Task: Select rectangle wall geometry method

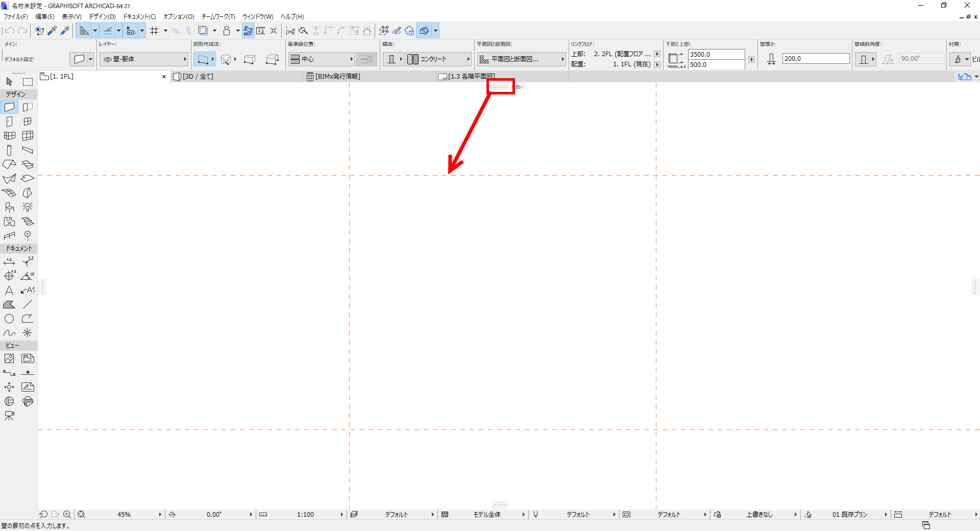Action: click(x=250, y=59)
